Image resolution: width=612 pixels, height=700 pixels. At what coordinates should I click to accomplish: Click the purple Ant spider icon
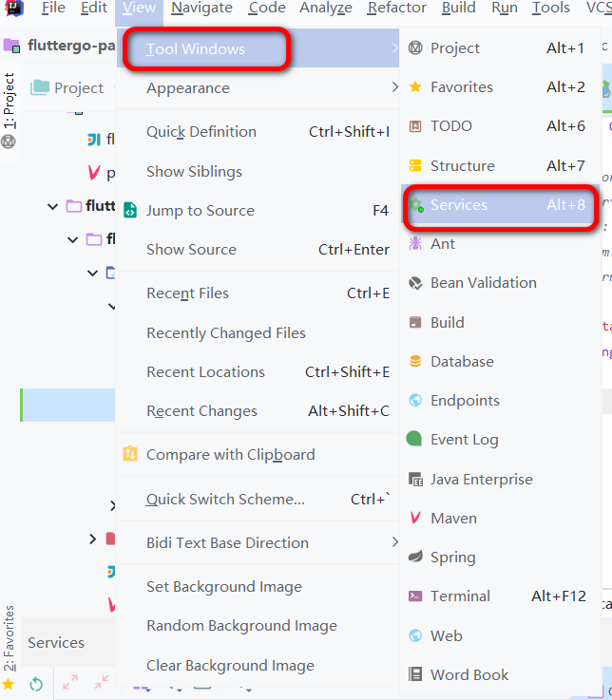(x=415, y=244)
